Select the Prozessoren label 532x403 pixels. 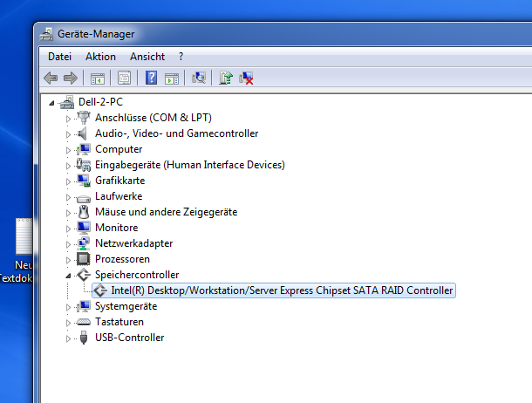coord(122,259)
